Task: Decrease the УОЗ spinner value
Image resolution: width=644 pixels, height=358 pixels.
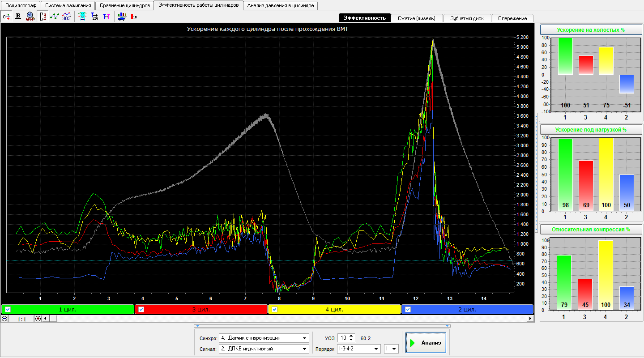Action: point(351,340)
